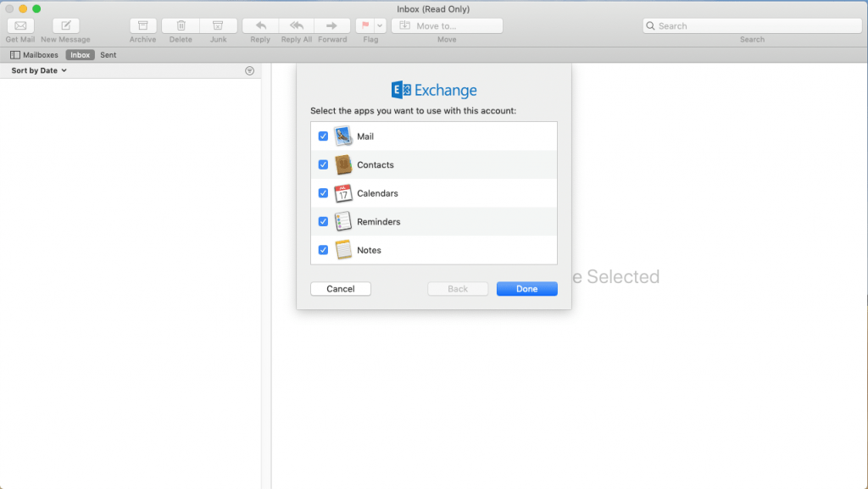
Task: Mark as Junk with the junk icon
Action: [218, 25]
